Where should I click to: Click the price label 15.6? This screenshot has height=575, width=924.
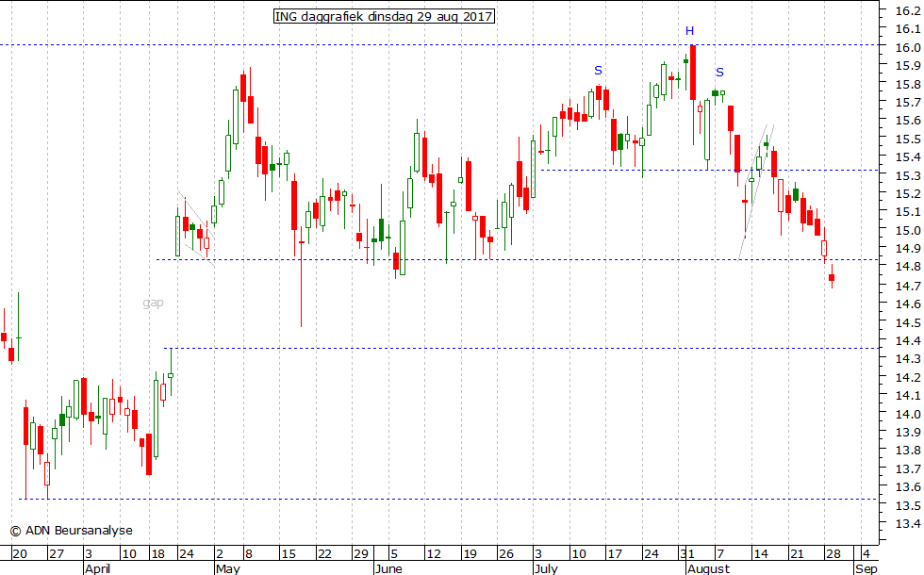coord(908,121)
